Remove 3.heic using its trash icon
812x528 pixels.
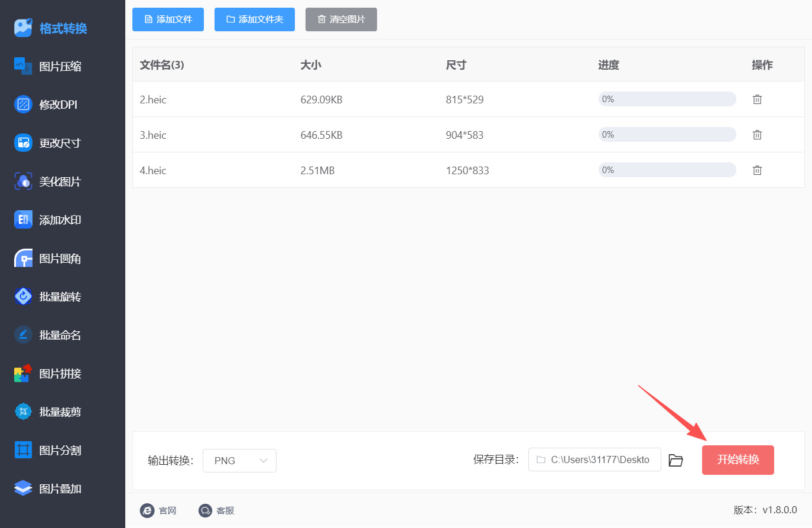click(x=757, y=135)
